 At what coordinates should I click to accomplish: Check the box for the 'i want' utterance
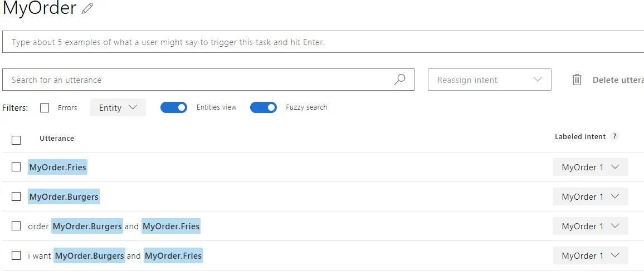[x=16, y=255]
